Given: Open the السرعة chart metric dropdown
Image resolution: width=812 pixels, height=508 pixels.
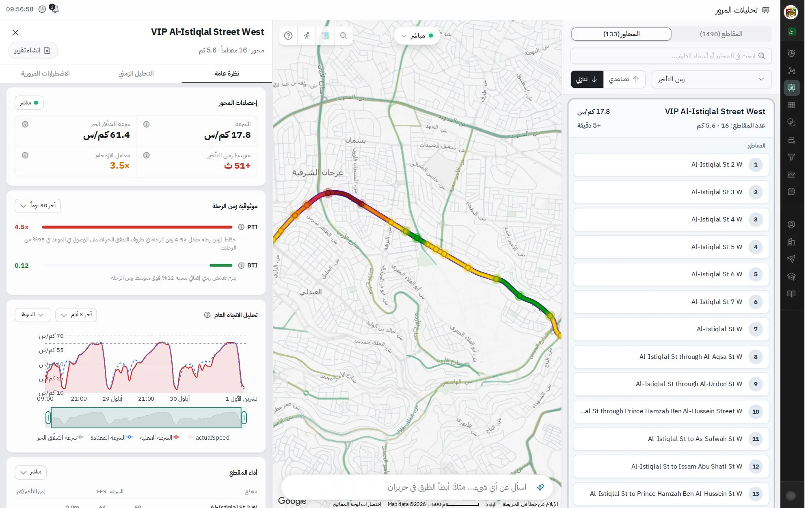Looking at the screenshot, I should pyautogui.click(x=33, y=315).
